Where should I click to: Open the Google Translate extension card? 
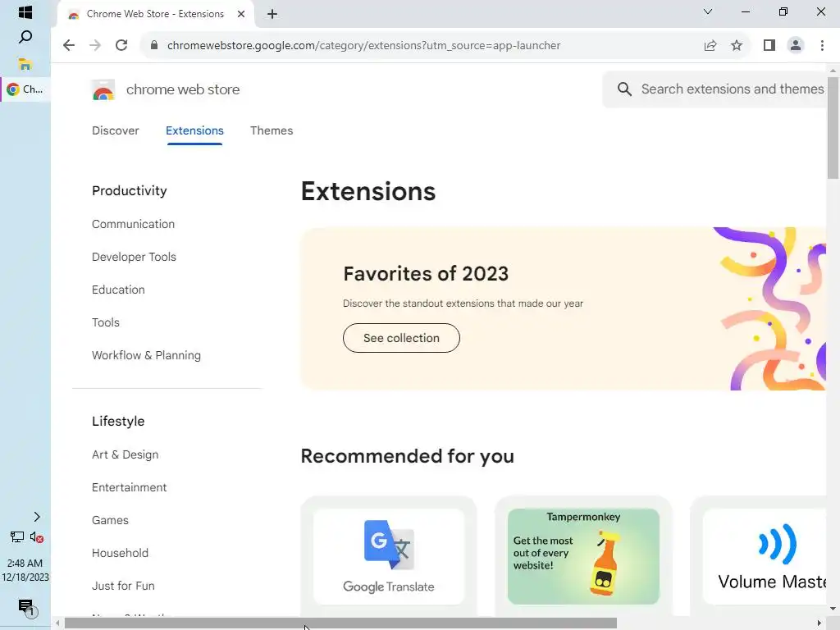(389, 556)
